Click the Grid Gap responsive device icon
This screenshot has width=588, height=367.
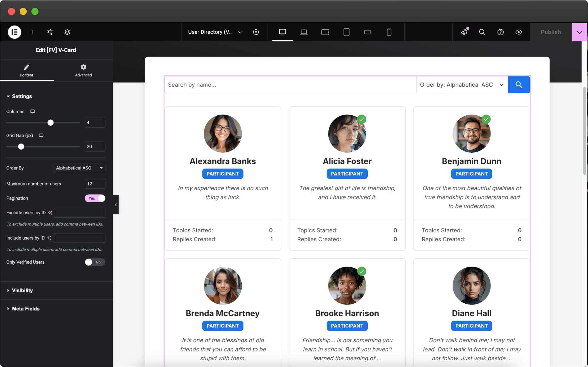[x=41, y=135]
